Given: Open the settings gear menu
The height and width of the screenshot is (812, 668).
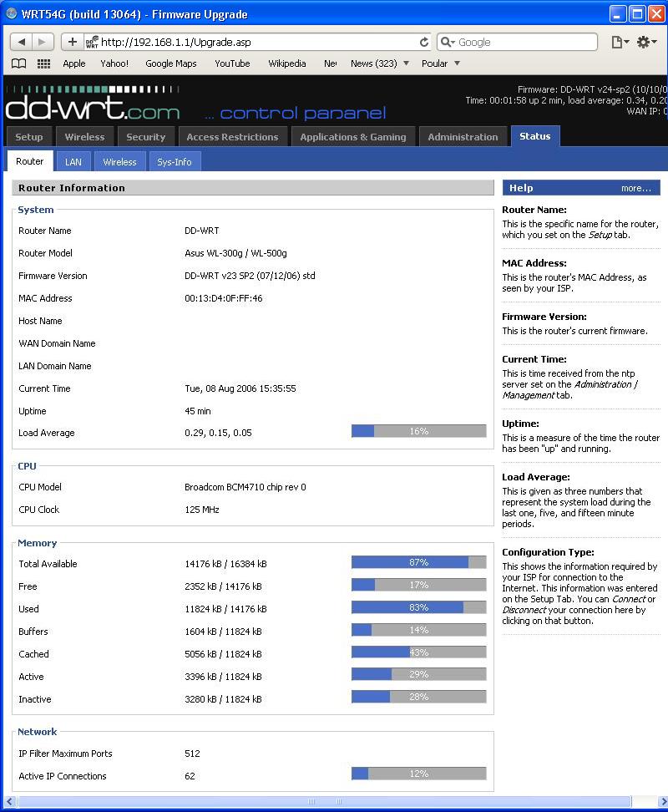Looking at the screenshot, I should coord(646,42).
